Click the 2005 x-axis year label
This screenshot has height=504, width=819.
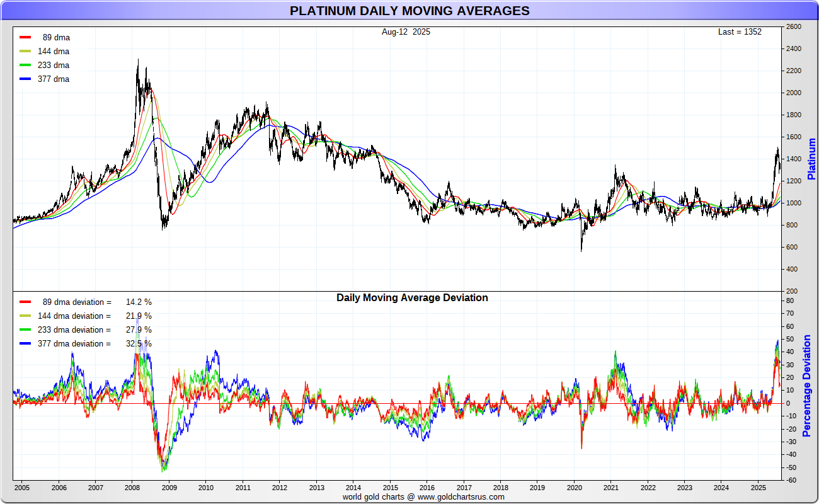point(22,488)
